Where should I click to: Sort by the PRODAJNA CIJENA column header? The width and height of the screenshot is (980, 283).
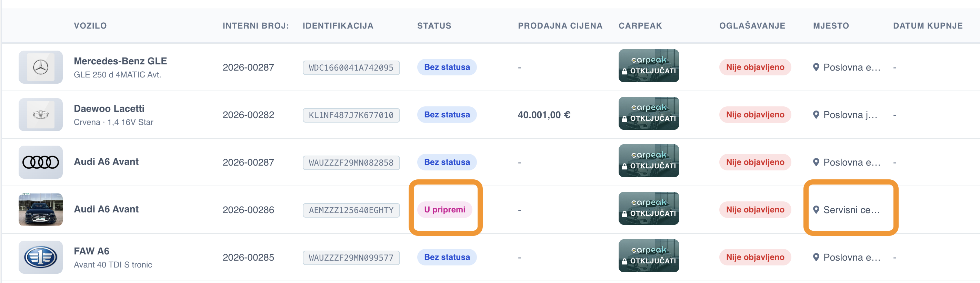tap(560, 26)
